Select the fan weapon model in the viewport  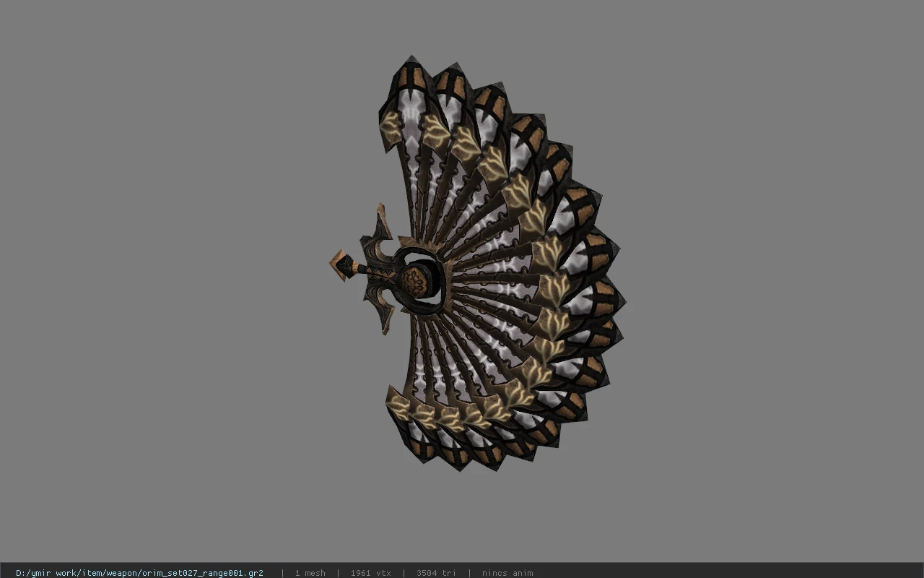pyautogui.click(x=478, y=264)
